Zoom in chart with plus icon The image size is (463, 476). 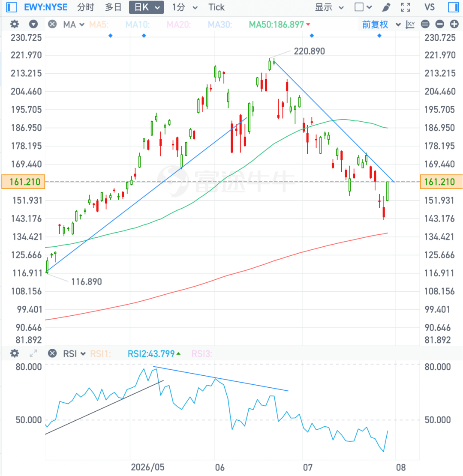pyautogui.click(x=454, y=24)
